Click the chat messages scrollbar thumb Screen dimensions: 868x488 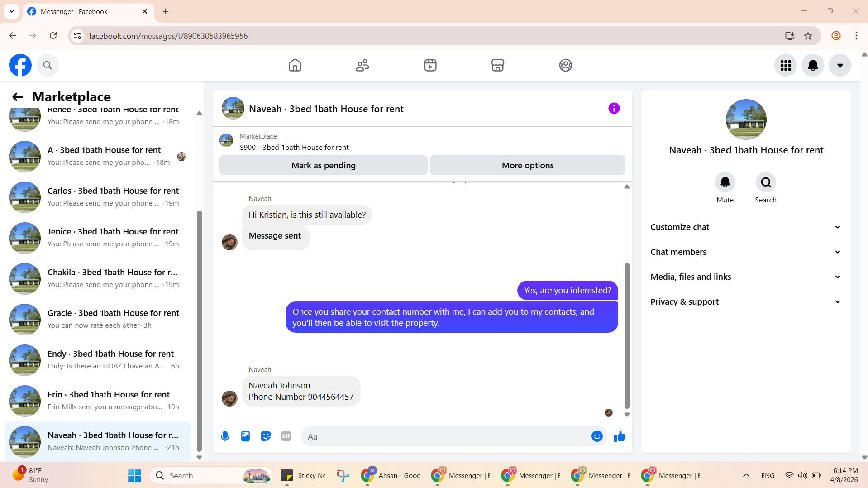pos(627,335)
